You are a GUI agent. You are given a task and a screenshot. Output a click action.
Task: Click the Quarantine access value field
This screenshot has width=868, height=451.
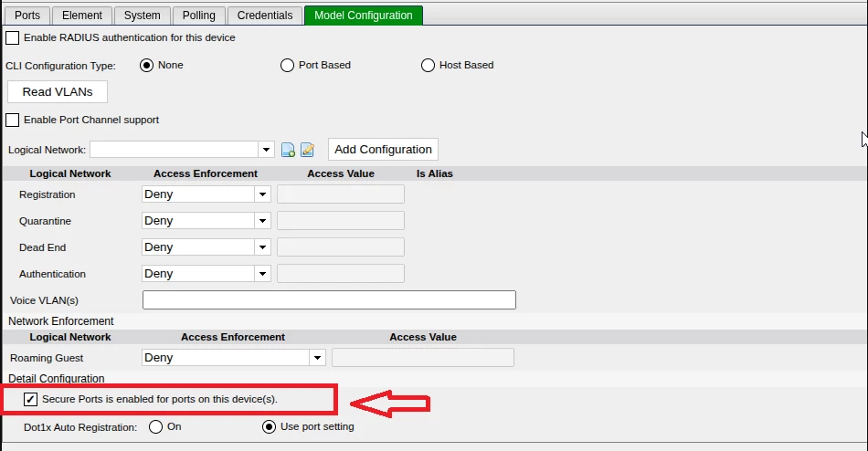pyautogui.click(x=341, y=221)
